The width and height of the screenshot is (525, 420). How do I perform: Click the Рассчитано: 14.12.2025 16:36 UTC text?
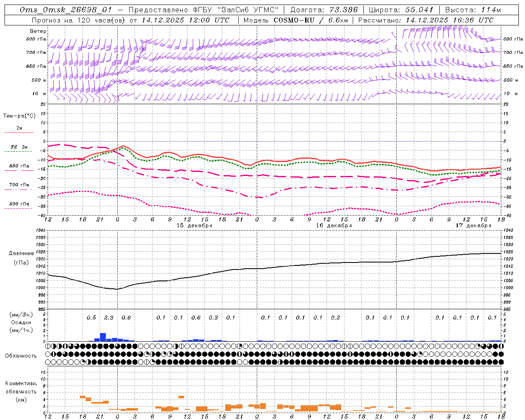pos(426,20)
